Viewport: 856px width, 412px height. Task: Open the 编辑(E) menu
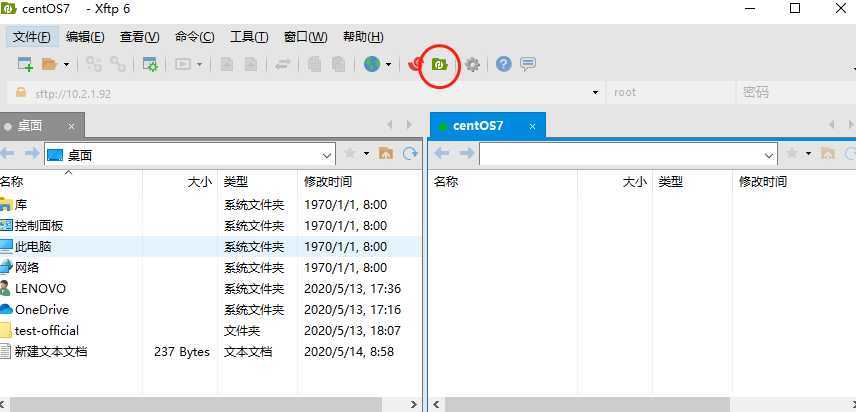85,37
